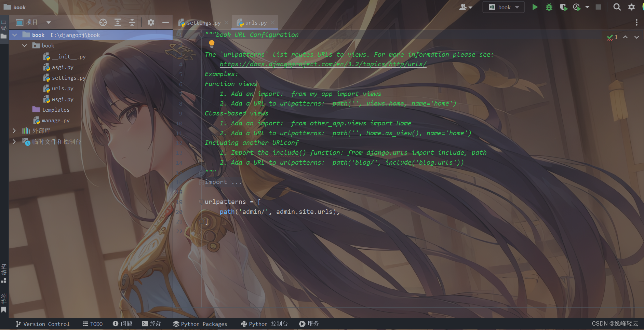Go to next highlighted error arrow
The width and height of the screenshot is (644, 330).
pyautogui.click(x=636, y=37)
